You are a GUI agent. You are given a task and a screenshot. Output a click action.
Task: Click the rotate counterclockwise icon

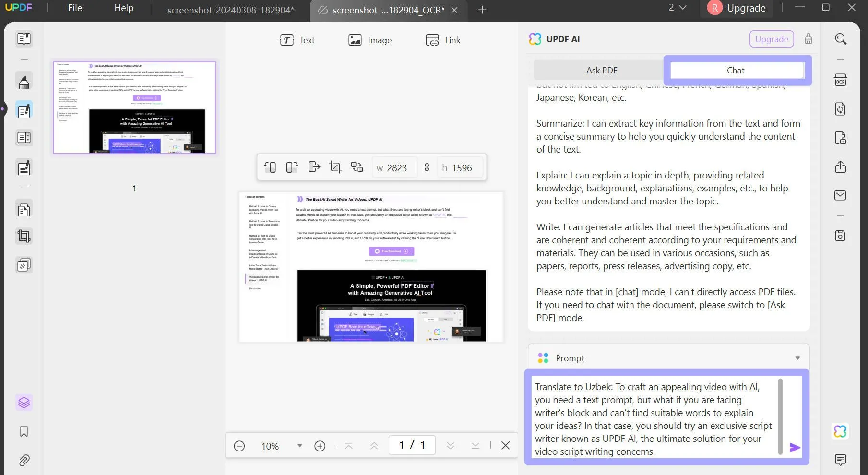tap(270, 167)
